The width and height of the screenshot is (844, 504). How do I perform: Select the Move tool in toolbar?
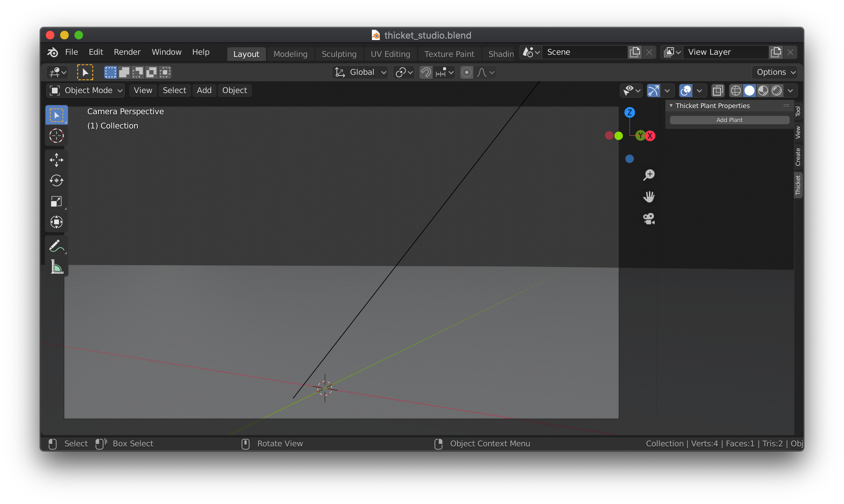[56, 160]
